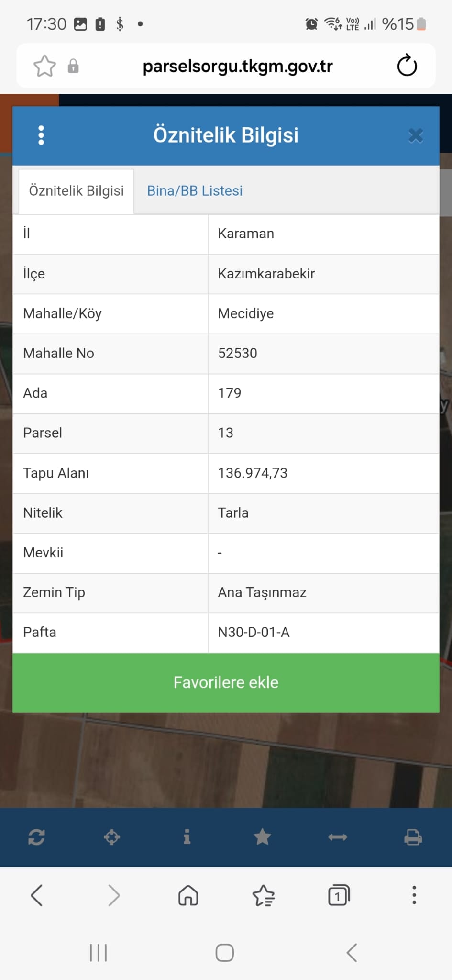The image size is (452, 980).
Task: Close the Öznitelik Bilgisi panel
Action: tap(416, 136)
